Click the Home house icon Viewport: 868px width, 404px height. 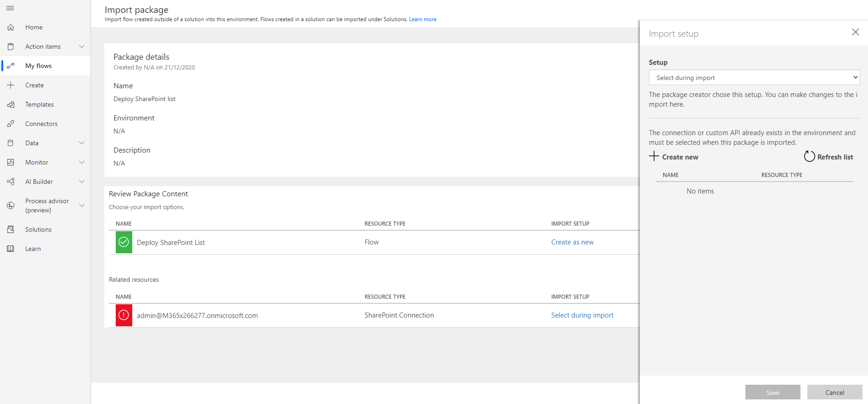(11, 27)
